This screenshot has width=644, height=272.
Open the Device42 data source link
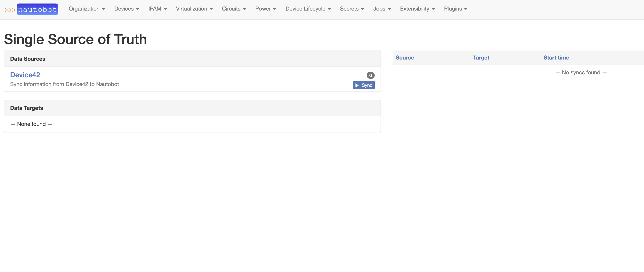click(25, 75)
